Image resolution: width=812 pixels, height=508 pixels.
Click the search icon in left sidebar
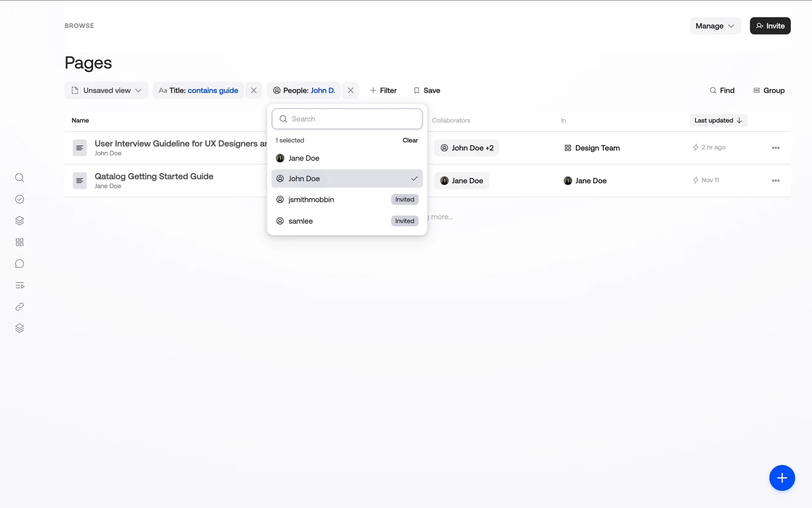19,178
